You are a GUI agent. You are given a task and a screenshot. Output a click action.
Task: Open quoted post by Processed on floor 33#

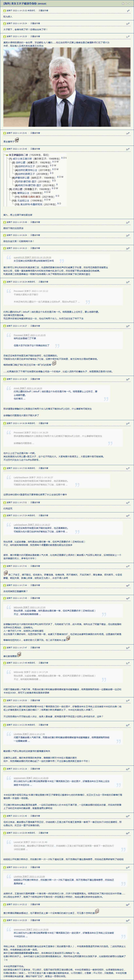(x=31, y=291)
